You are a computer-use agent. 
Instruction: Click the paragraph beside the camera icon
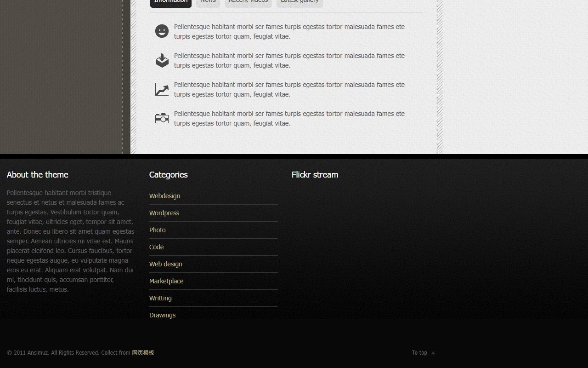(289, 119)
